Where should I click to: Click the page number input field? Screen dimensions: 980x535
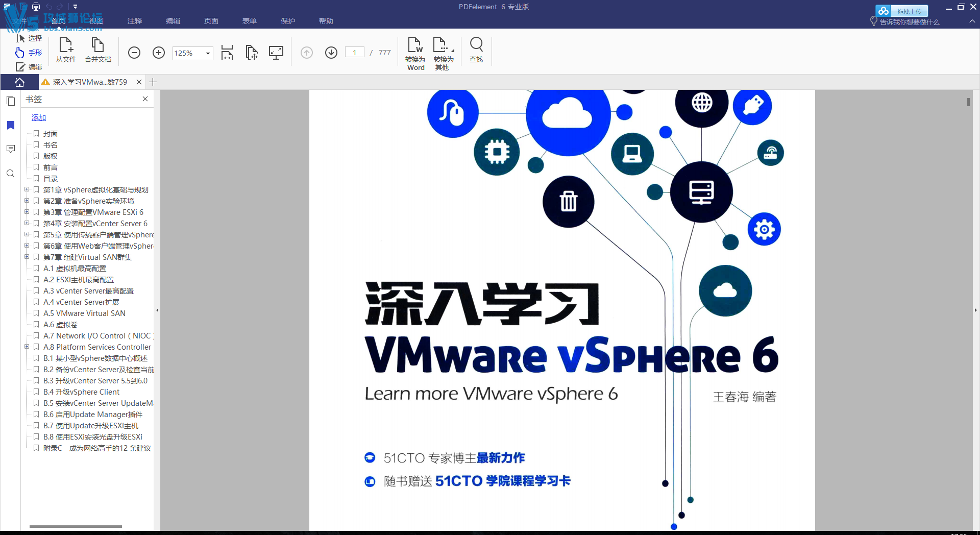[x=355, y=52]
